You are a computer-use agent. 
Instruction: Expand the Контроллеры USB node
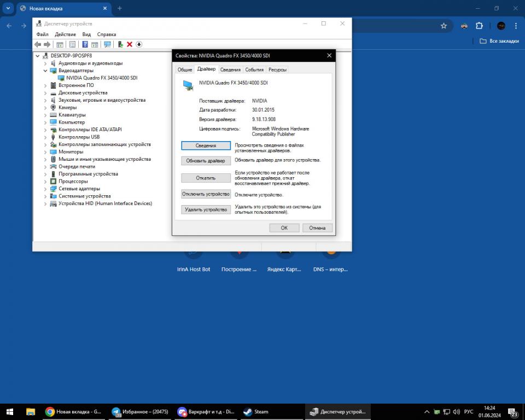(45, 137)
